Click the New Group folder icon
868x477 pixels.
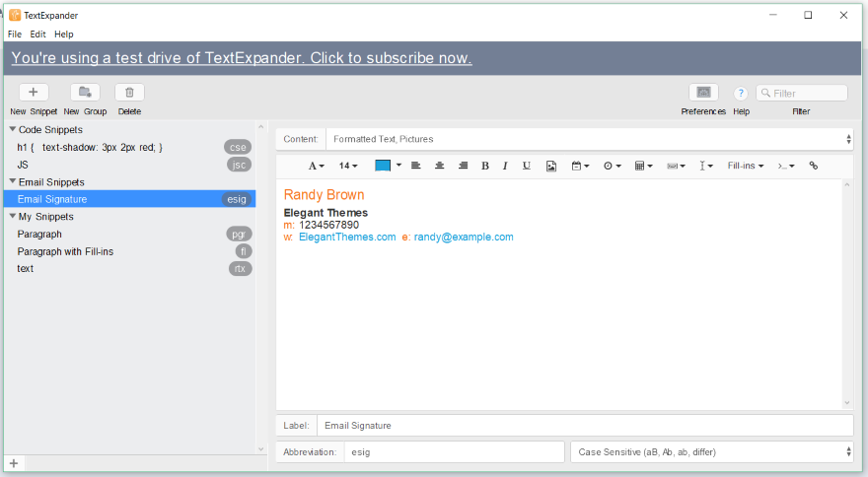85,93
